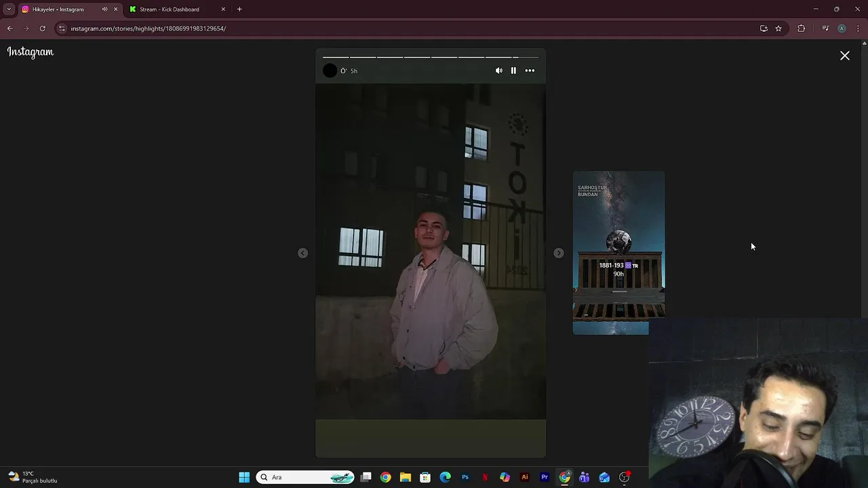Screen dimensions: 868x488
Task: Open OBS Studio from the taskbar
Action: click(624, 477)
